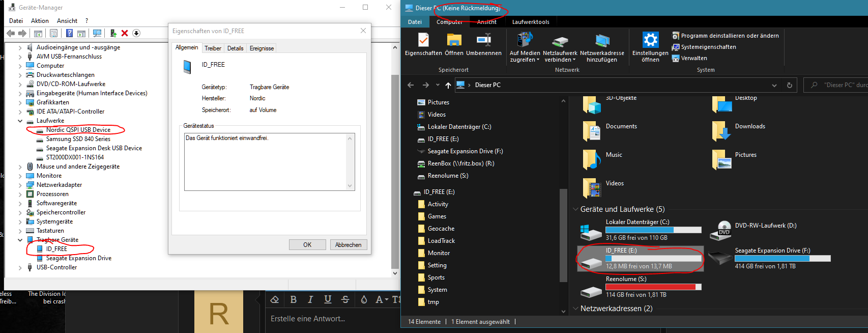Select Samsung SSD 840 Series

coord(78,139)
